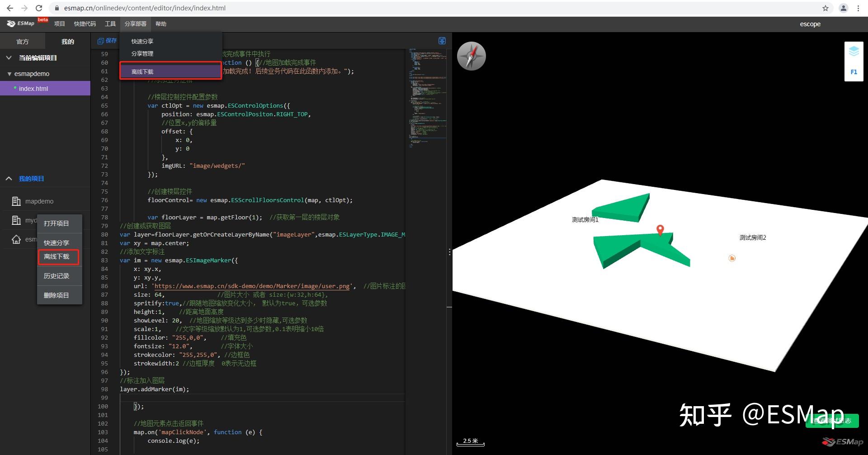
Task: Select floor F1 in the floor control
Action: (854, 72)
